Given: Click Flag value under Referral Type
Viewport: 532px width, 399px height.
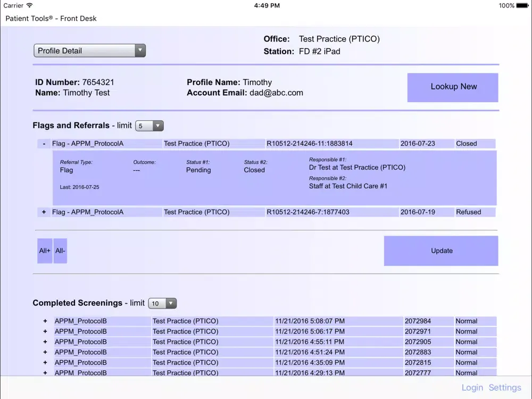Looking at the screenshot, I should [x=66, y=170].
